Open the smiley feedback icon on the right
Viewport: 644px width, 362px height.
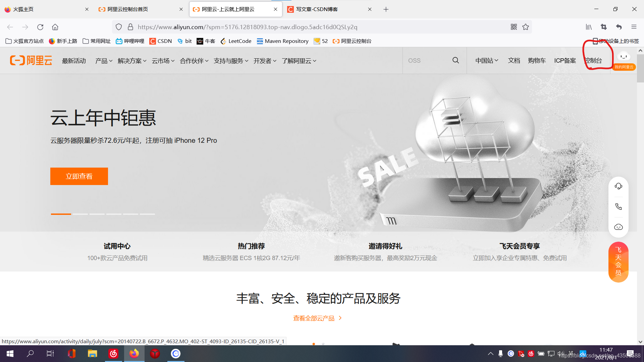[x=618, y=227]
